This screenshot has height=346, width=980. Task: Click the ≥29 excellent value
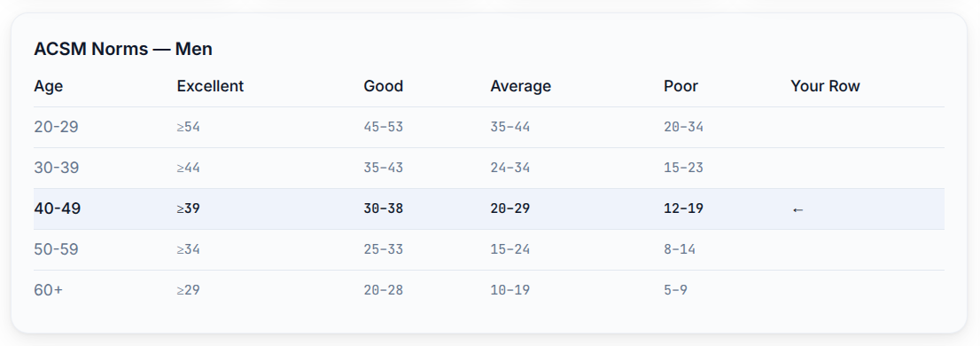pos(188,290)
